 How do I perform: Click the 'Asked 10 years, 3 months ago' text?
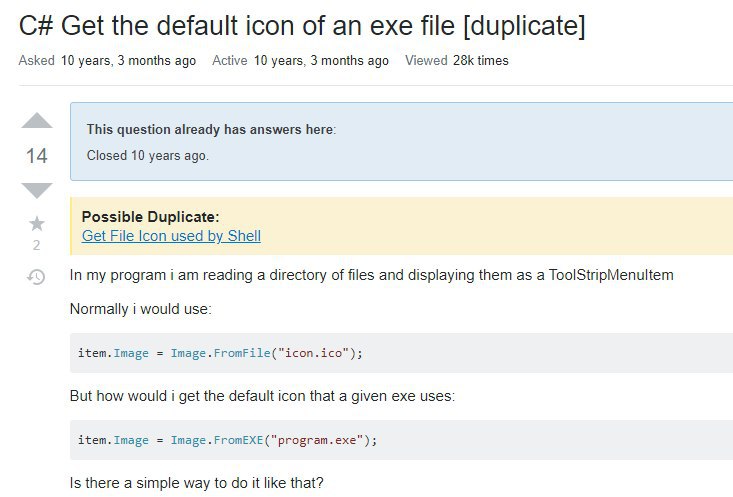point(107,61)
